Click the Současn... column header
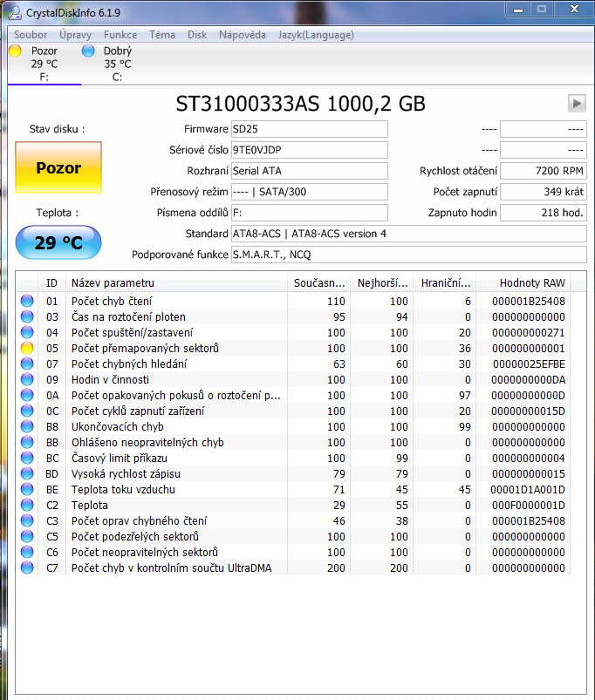 coord(319,283)
